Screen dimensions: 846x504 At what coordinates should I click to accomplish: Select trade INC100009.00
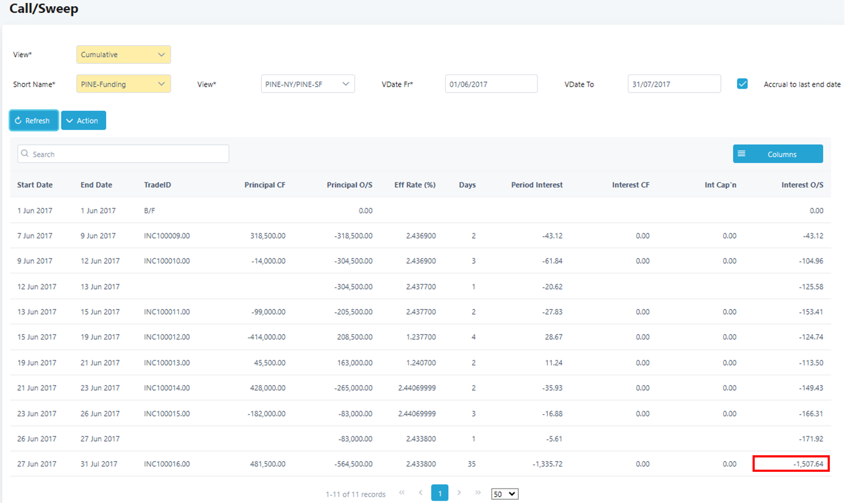(167, 236)
